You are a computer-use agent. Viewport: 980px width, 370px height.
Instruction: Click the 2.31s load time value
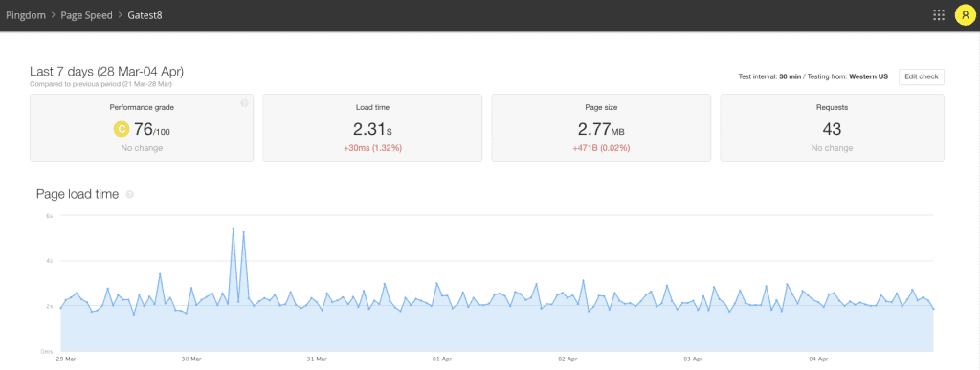tap(372, 130)
